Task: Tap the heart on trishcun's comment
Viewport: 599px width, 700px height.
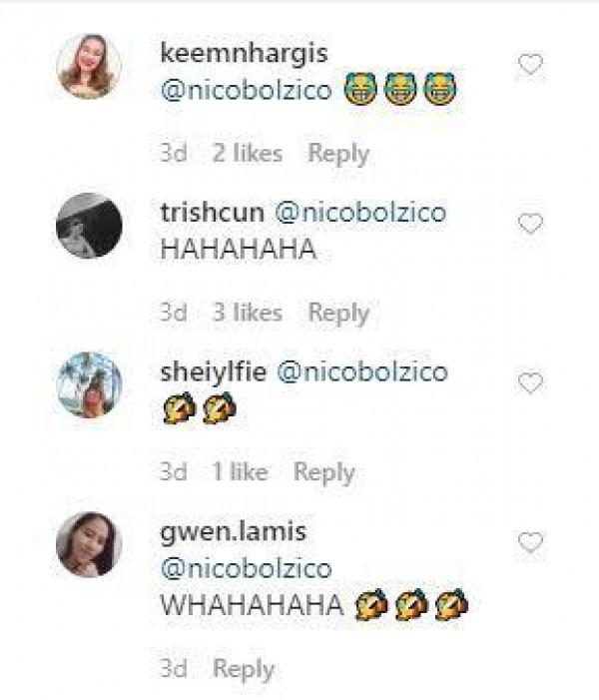Action: click(530, 224)
